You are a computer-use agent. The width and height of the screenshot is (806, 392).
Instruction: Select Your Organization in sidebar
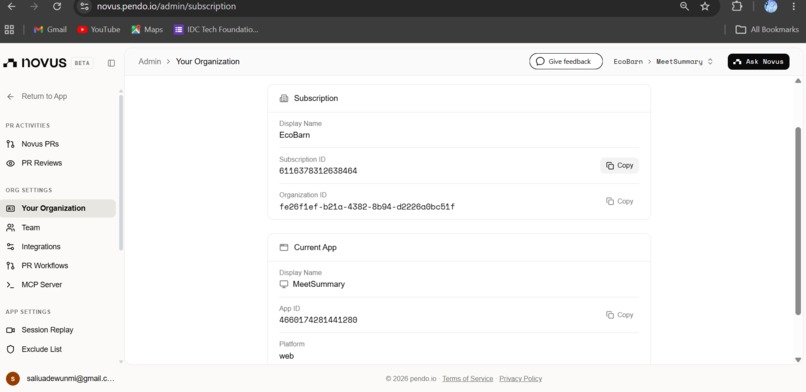coord(58,208)
